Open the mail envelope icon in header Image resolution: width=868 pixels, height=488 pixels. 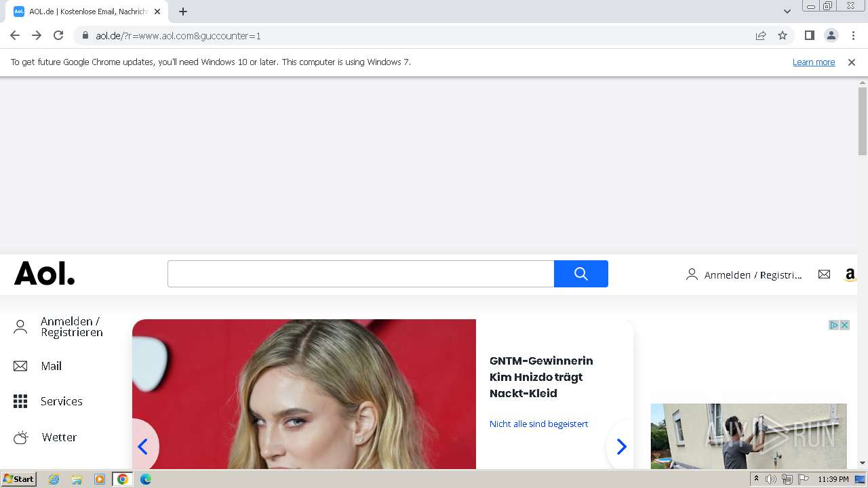824,274
